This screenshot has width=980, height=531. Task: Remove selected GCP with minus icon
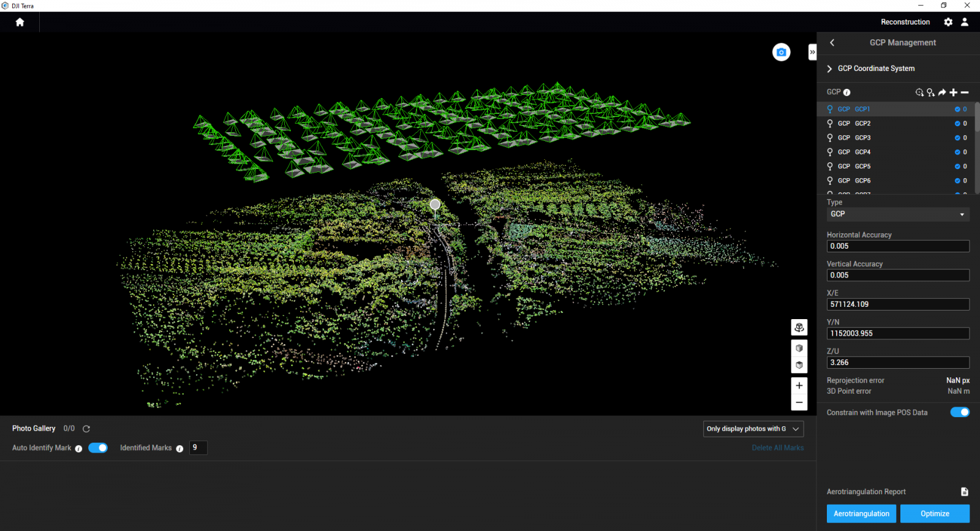click(x=965, y=92)
